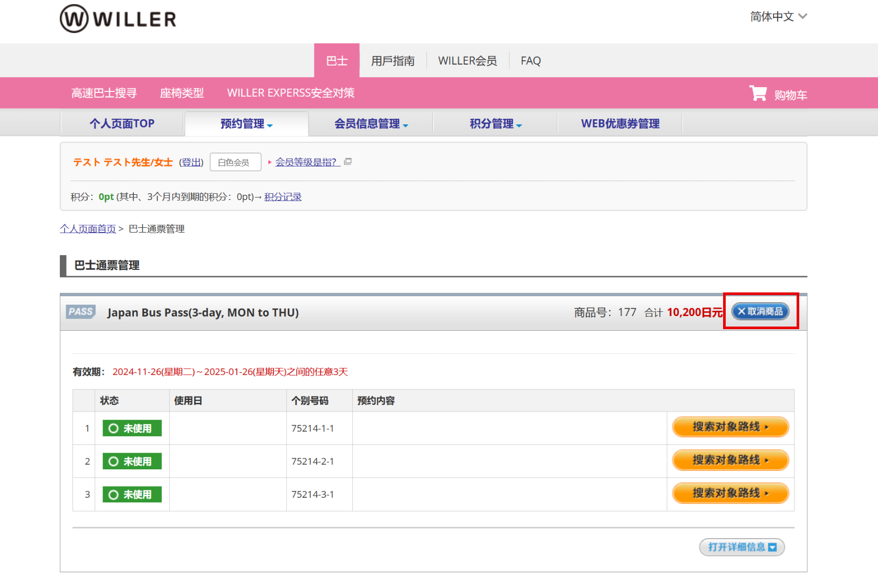Viewport: 878px width, 588px height.
Task: Click 购物车 cart label
Action: (x=790, y=95)
